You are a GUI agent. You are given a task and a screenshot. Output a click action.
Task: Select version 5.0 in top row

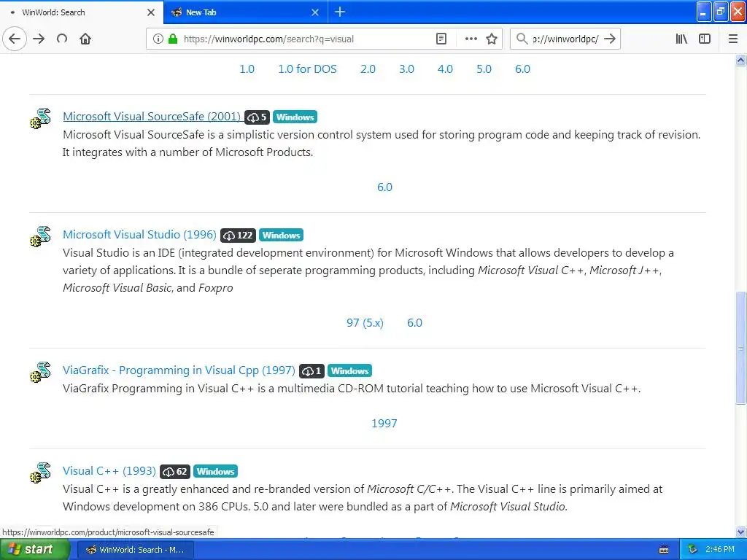[484, 69]
